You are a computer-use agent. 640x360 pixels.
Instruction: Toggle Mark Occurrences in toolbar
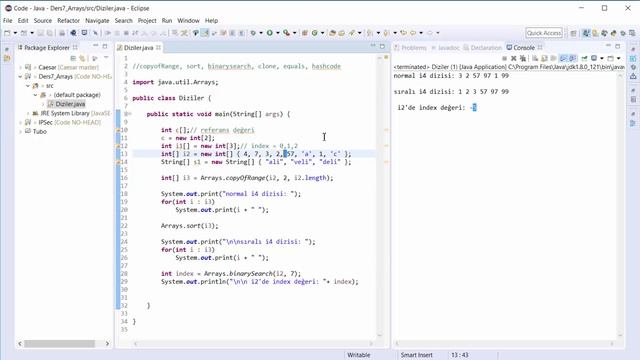pos(204,33)
